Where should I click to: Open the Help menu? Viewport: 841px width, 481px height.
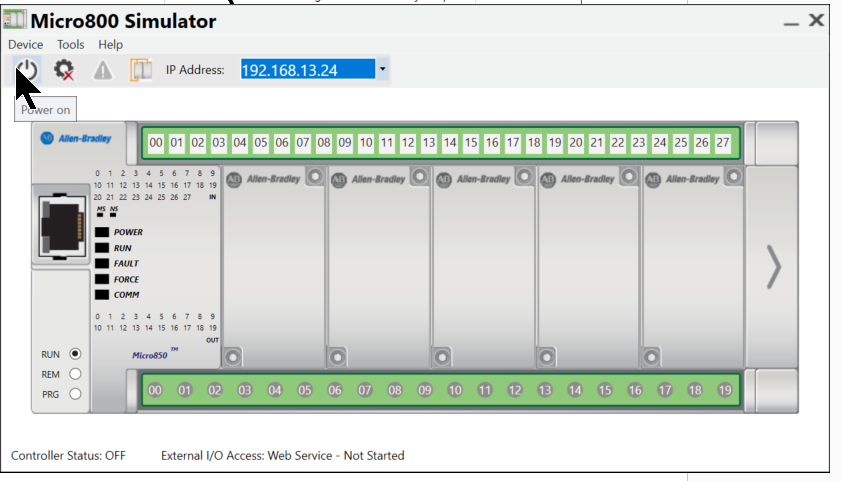click(110, 45)
